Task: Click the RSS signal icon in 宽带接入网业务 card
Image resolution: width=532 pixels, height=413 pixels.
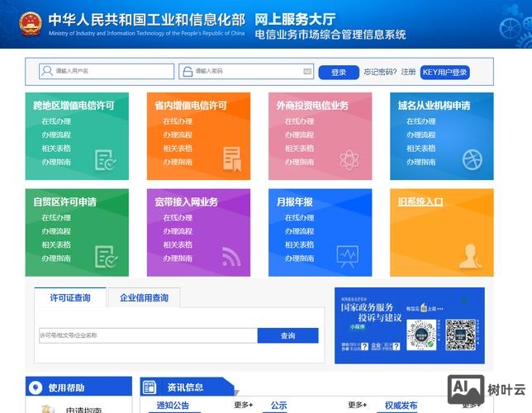Action: (231, 257)
